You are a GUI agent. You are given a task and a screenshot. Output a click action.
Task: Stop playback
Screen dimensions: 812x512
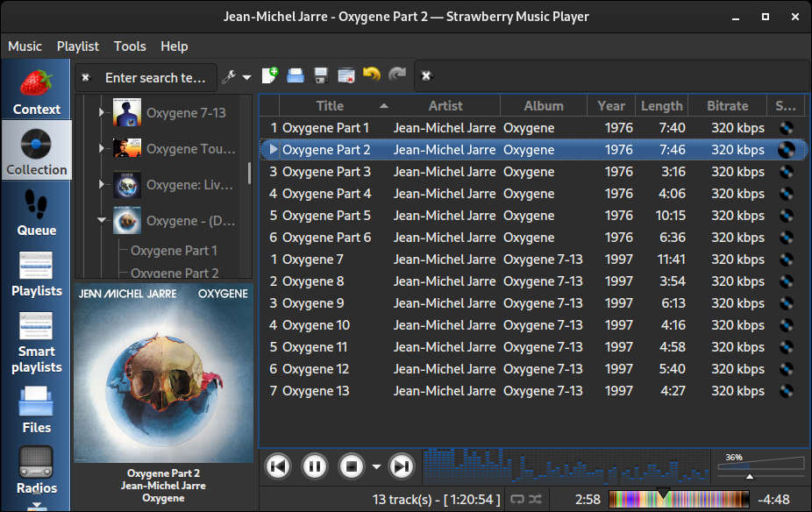click(x=351, y=467)
